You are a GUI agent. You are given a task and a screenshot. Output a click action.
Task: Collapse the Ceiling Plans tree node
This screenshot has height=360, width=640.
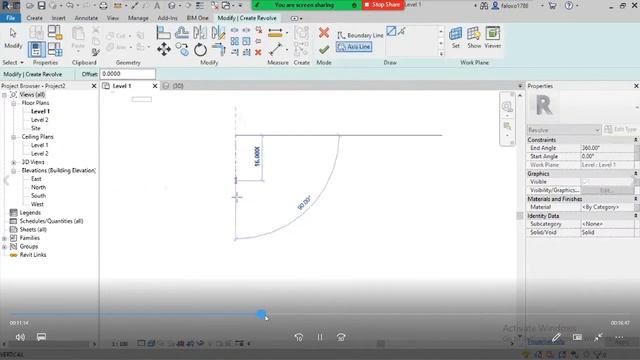13,137
